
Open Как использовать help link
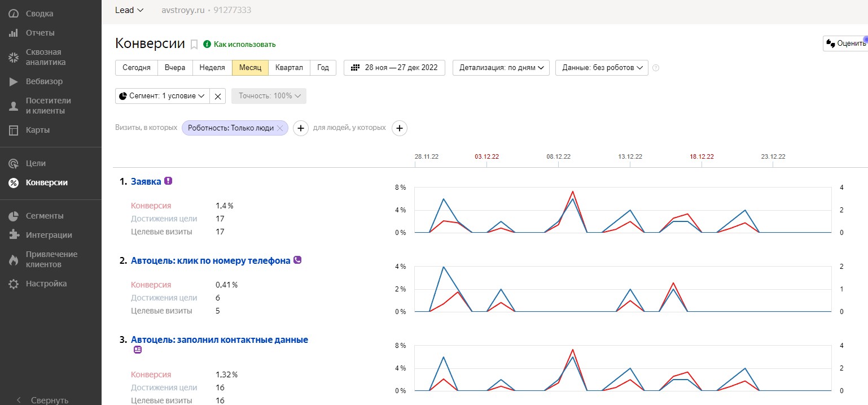coord(244,44)
